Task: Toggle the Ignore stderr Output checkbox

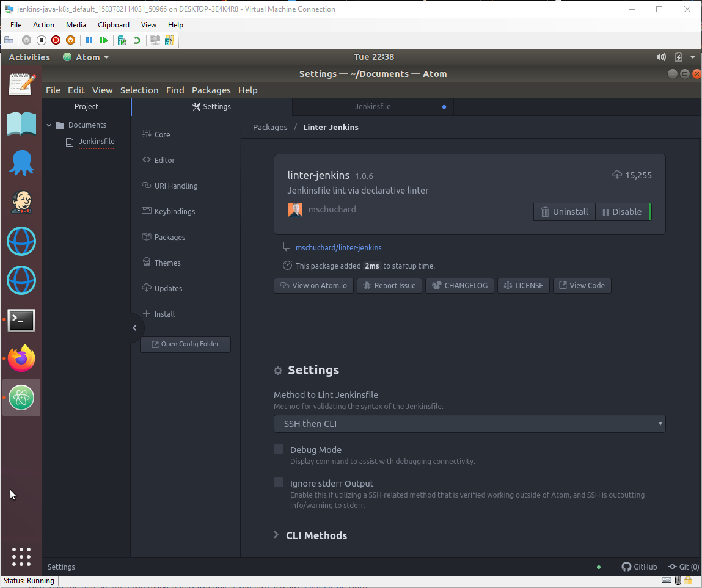Action: [x=279, y=483]
